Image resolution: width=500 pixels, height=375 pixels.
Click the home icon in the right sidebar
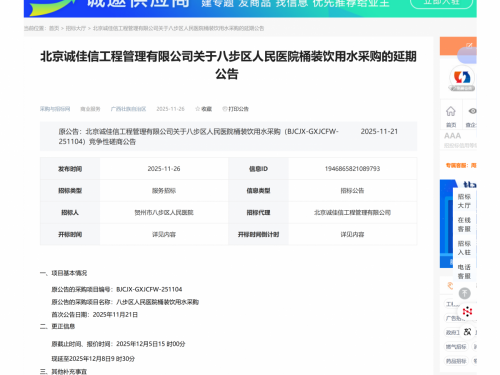[x=451, y=111]
